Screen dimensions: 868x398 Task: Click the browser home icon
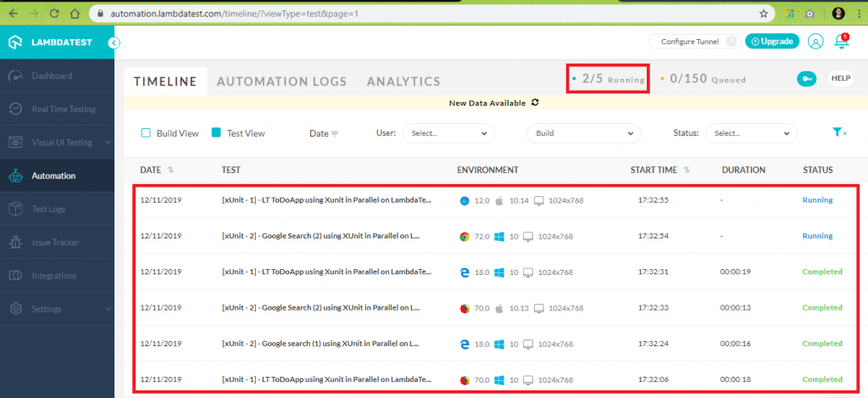click(75, 14)
